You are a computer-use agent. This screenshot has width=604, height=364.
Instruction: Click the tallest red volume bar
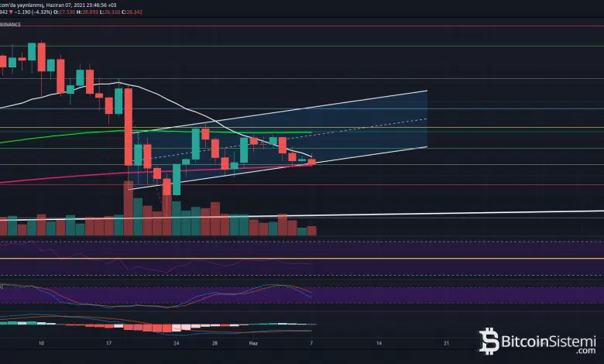tap(128, 208)
